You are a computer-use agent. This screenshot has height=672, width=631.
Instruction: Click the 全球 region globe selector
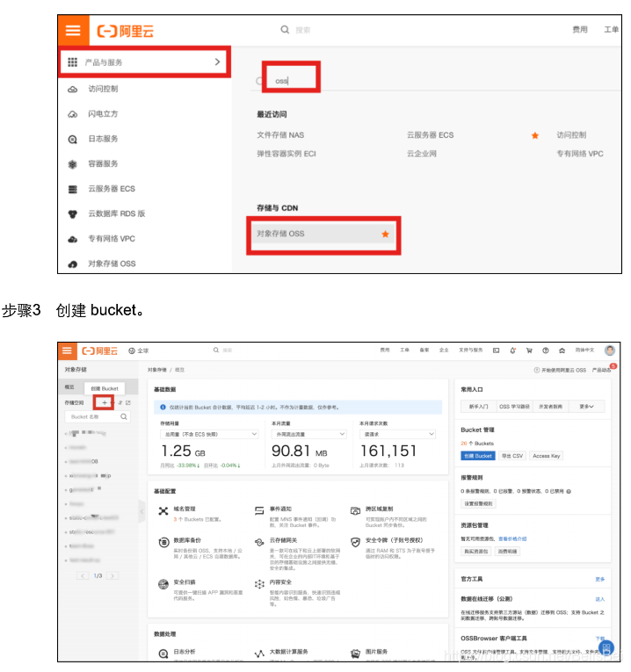click(139, 350)
